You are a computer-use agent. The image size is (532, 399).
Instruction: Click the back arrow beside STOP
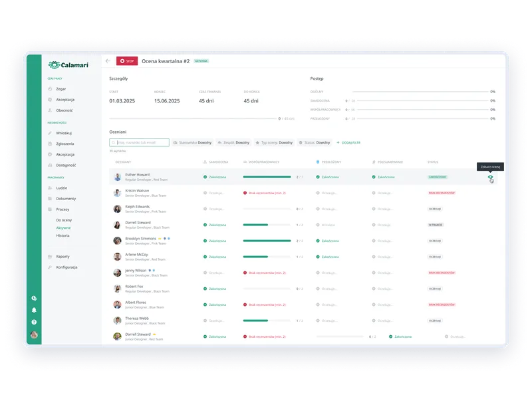point(108,61)
